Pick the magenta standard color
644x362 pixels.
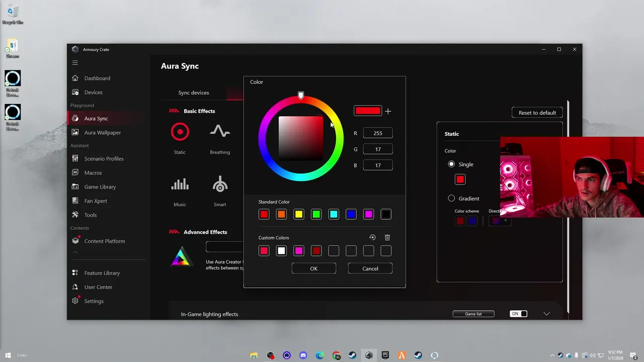pos(368,215)
